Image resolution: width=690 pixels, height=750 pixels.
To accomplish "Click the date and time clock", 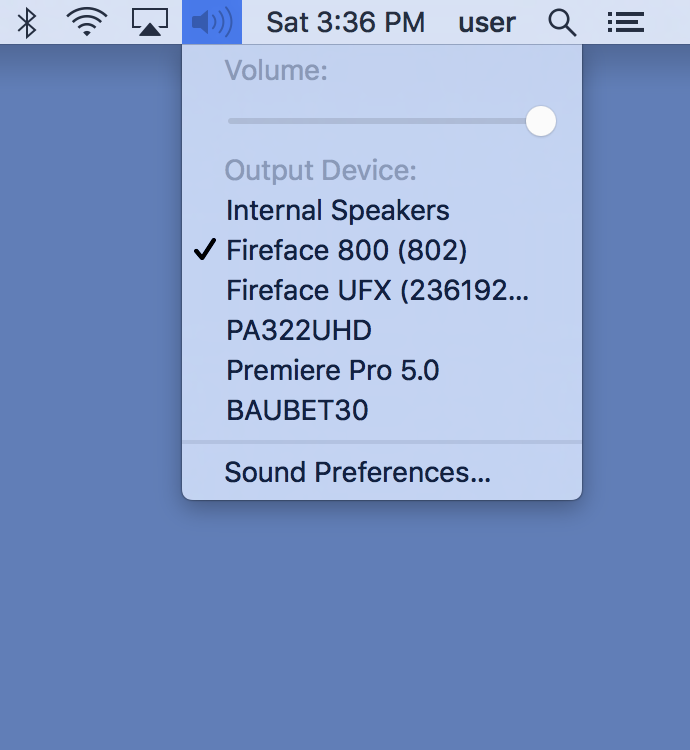I will pos(345,22).
